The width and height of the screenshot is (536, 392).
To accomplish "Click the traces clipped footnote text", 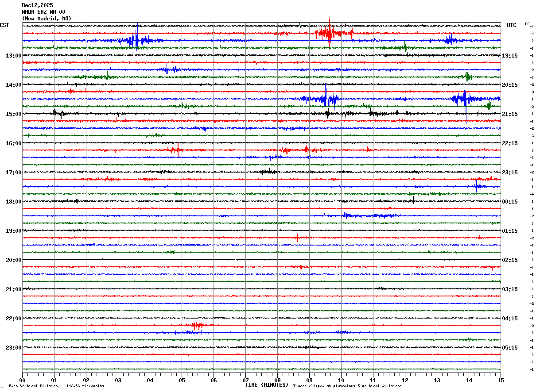I will [347, 386].
